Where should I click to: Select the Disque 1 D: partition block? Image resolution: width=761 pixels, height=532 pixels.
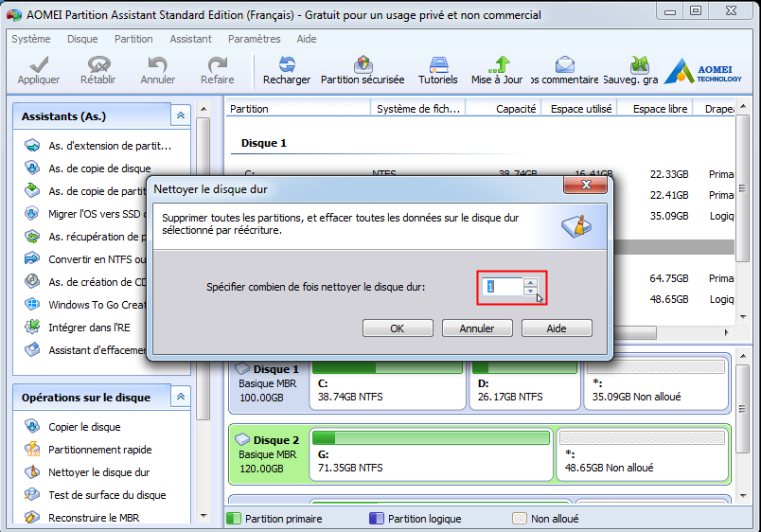click(524, 385)
